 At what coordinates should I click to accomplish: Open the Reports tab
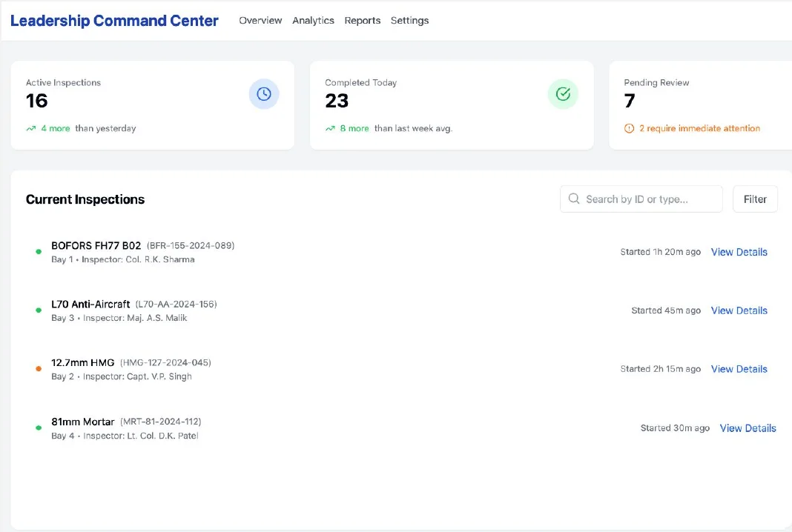click(362, 20)
